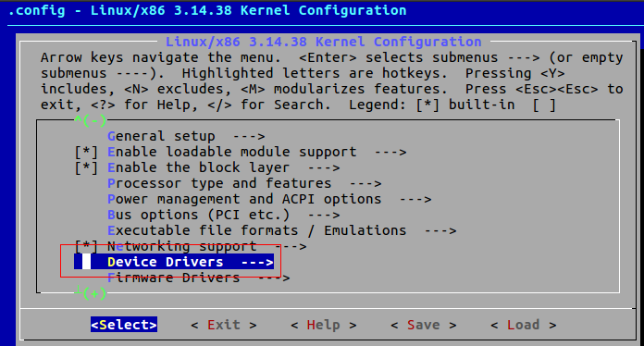The height and width of the screenshot is (346, 644).
Task: Toggle Enable the block layer checkbox
Action: click(86, 167)
